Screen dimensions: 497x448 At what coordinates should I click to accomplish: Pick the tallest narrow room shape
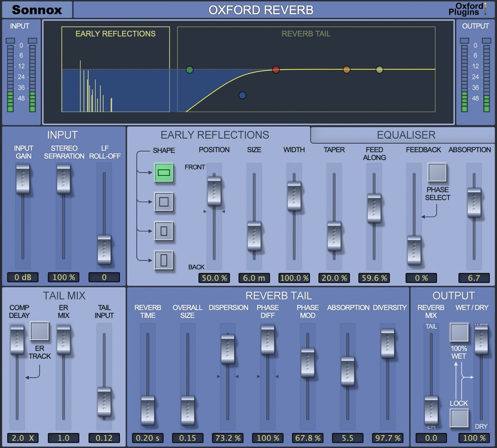(x=164, y=260)
